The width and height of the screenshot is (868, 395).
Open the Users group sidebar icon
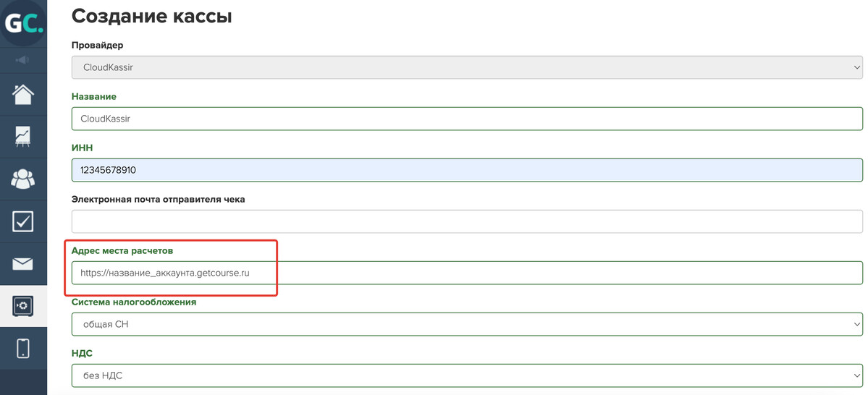pos(23,179)
